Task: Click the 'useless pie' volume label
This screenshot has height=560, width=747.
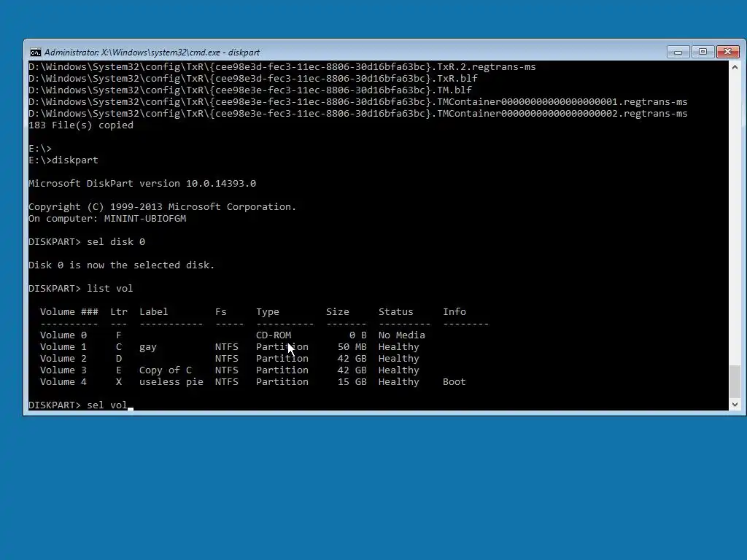Action: [x=171, y=382]
